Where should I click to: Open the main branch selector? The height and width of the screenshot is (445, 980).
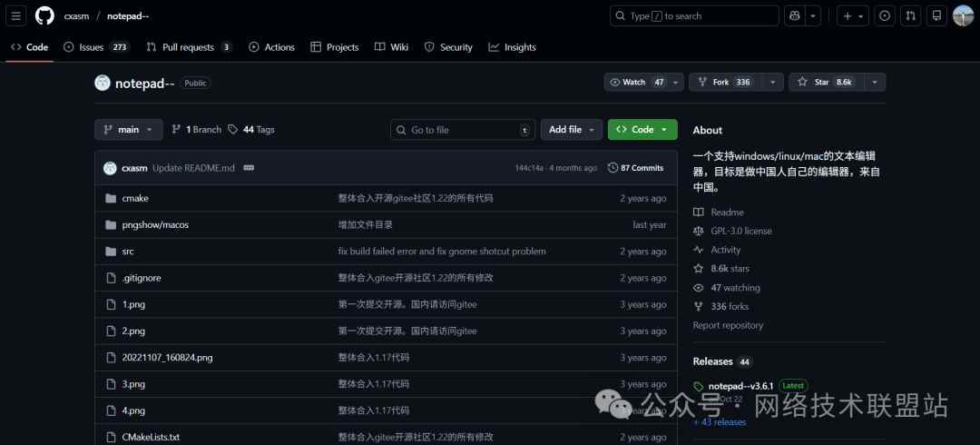point(129,130)
